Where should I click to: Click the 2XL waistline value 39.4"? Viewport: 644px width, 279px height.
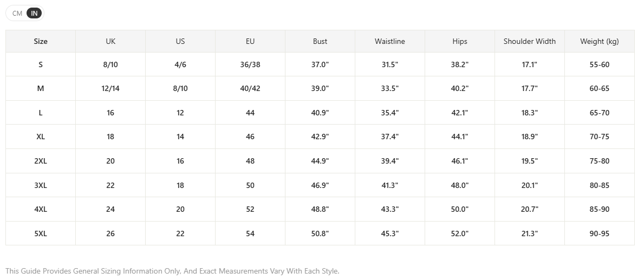[x=390, y=161]
